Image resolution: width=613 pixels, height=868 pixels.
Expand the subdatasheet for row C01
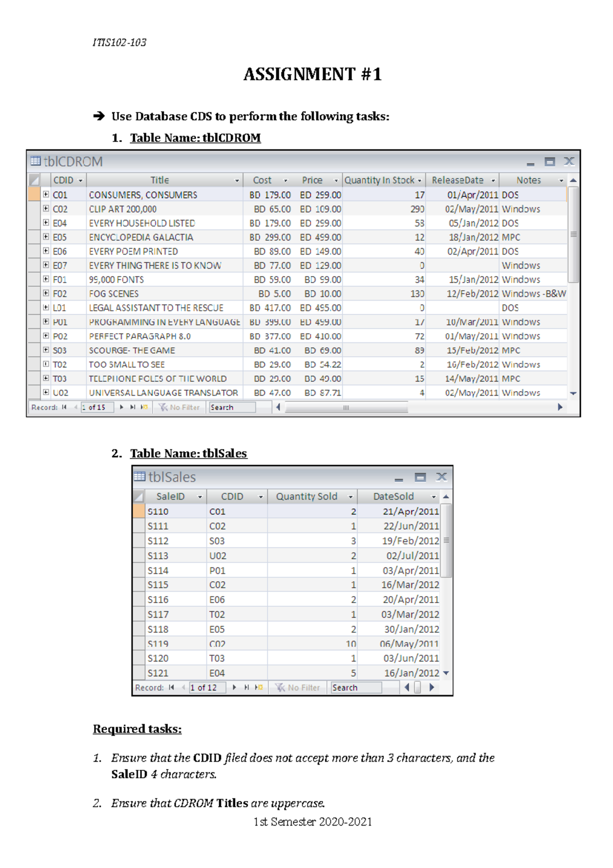click(46, 195)
